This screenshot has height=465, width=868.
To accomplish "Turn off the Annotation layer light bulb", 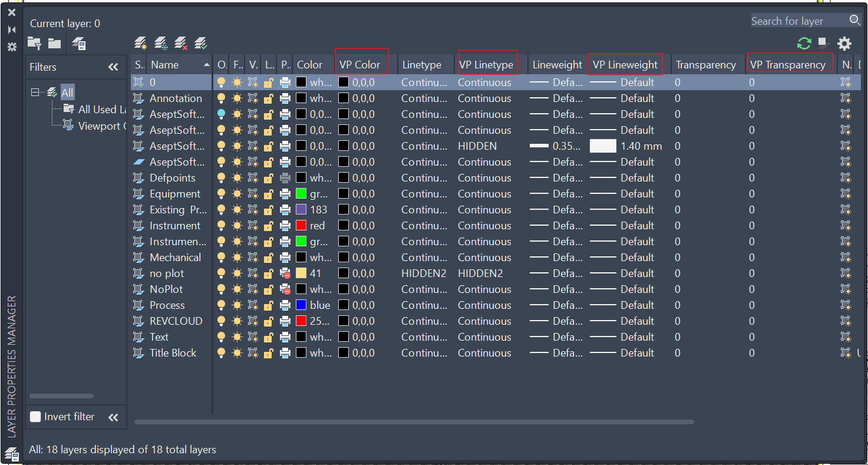I will 222,98.
